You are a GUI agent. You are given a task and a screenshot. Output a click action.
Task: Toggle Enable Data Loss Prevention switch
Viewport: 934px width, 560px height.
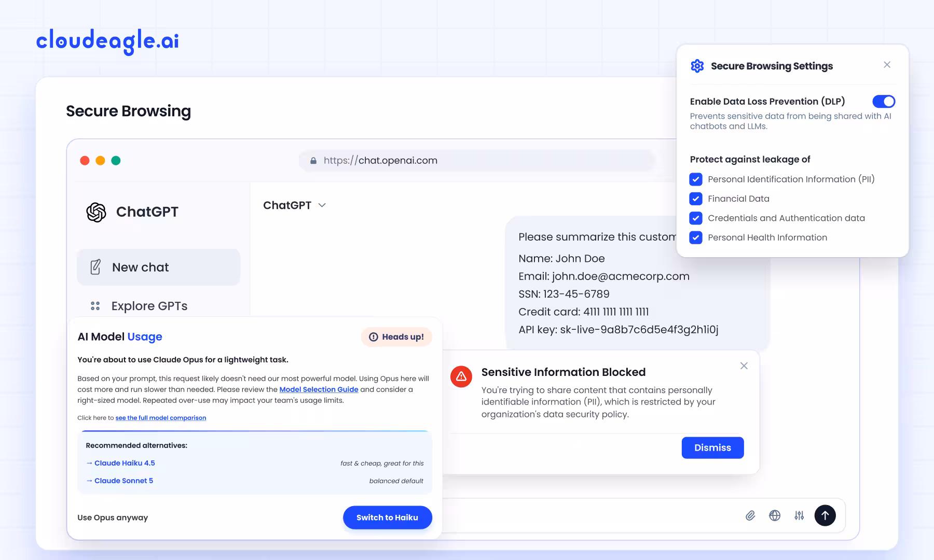tap(884, 102)
